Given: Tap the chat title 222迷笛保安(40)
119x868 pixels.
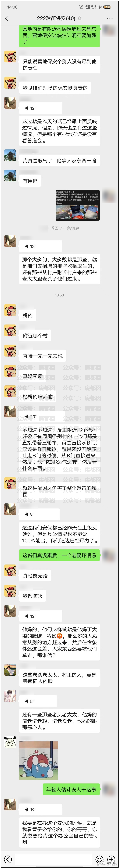Looking at the screenshot, I should tap(56, 18).
